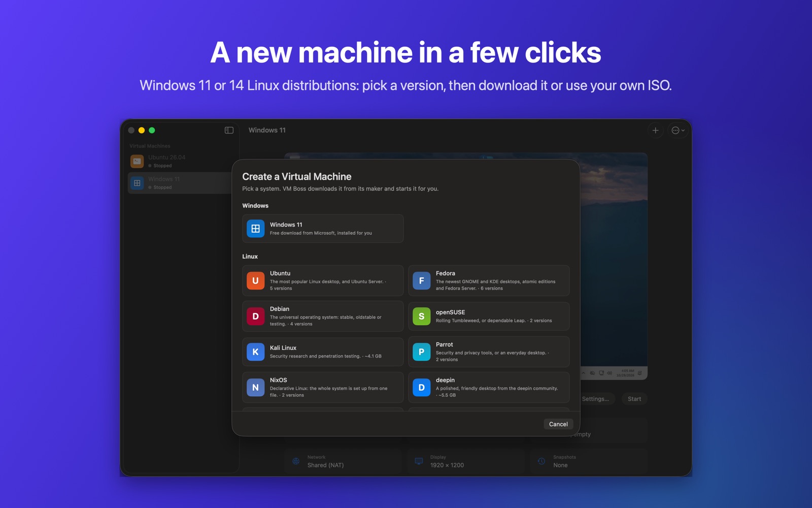
Task: Choose the Windows 11 free download card
Action: pyautogui.click(x=323, y=229)
